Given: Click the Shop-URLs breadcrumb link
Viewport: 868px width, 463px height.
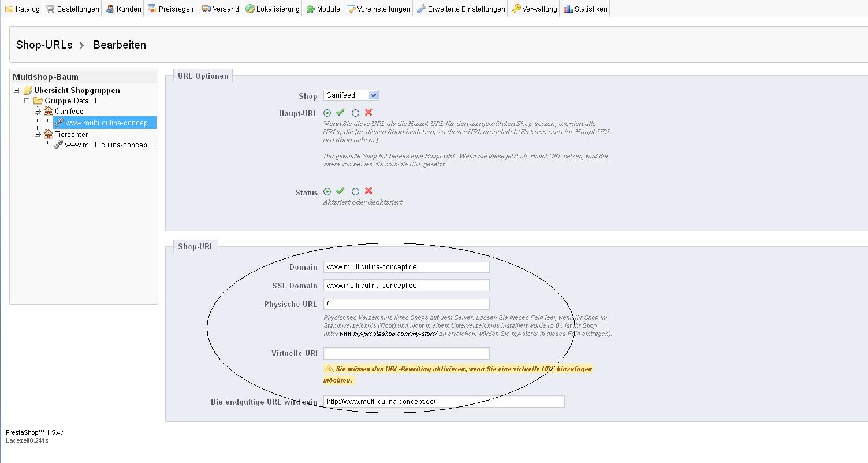Looking at the screenshot, I should tap(44, 45).
